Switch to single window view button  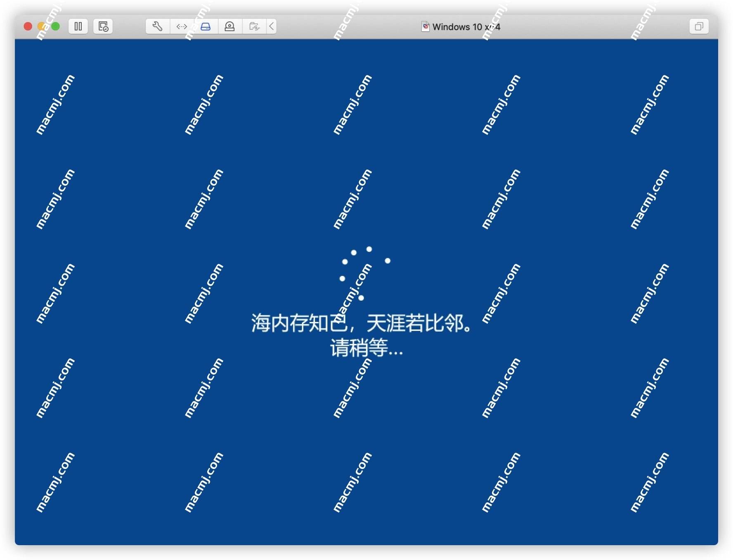point(699,26)
